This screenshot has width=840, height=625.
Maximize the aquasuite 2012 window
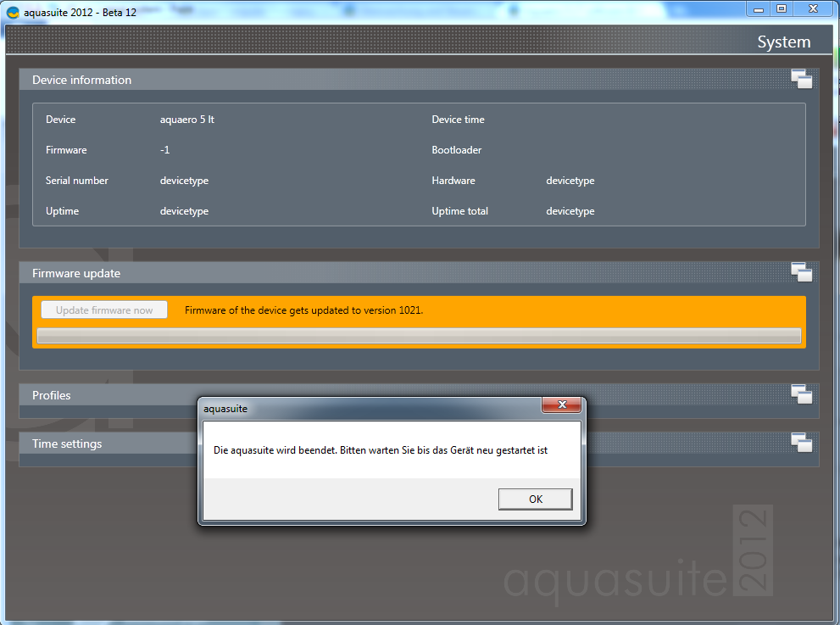point(782,9)
